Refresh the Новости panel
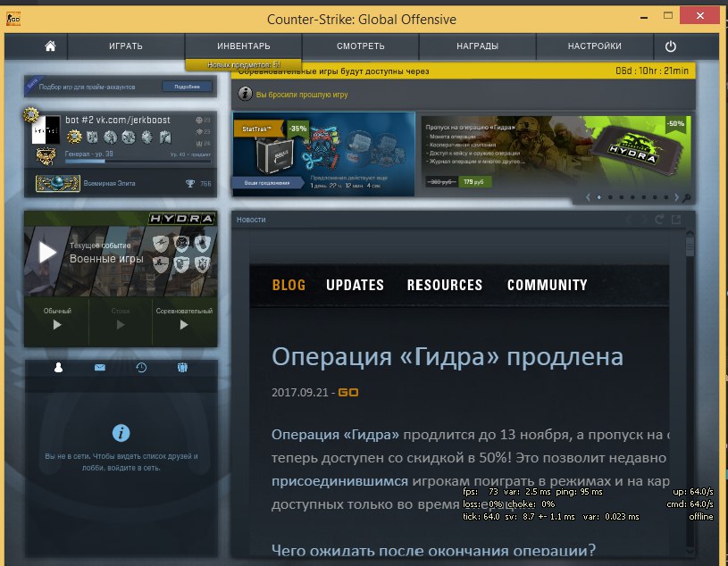The height and width of the screenshot is (566, 728). click(659, 220)
